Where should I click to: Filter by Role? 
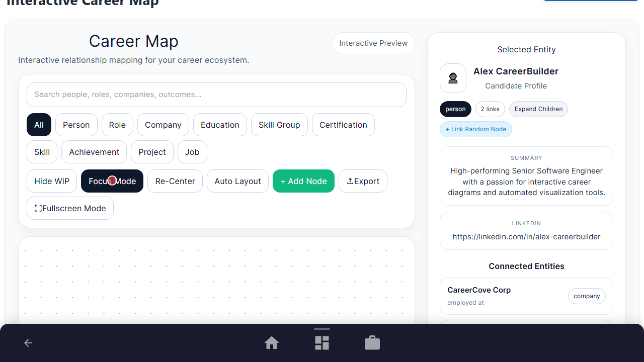[x=117, y=125]
